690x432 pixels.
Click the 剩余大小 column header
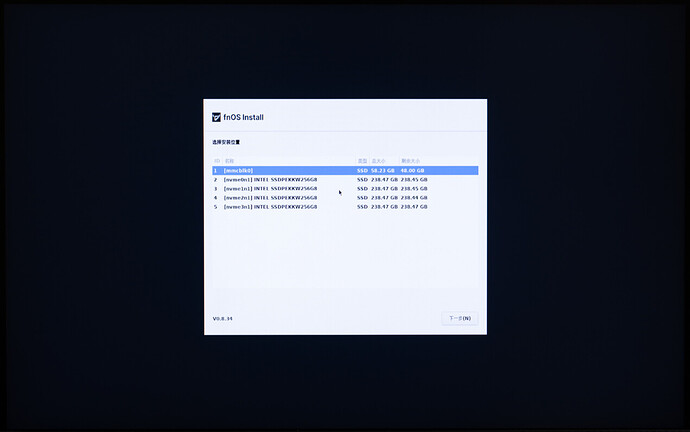[410, 160]
